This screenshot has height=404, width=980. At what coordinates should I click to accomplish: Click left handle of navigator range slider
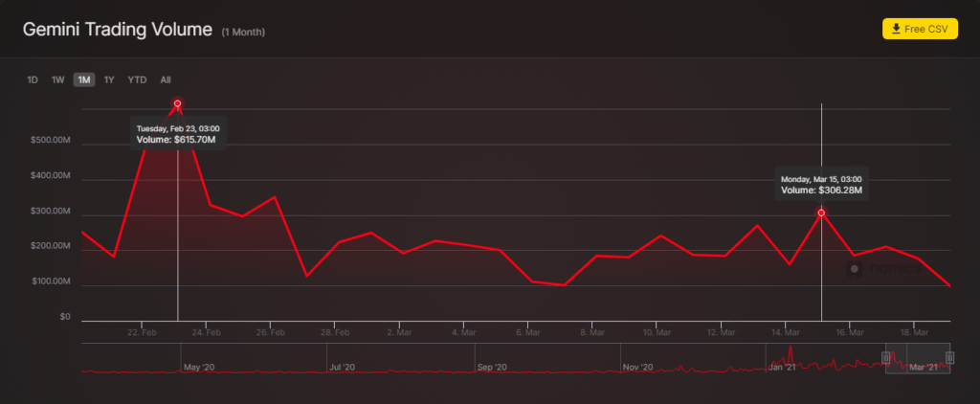(x=885, y=358)
